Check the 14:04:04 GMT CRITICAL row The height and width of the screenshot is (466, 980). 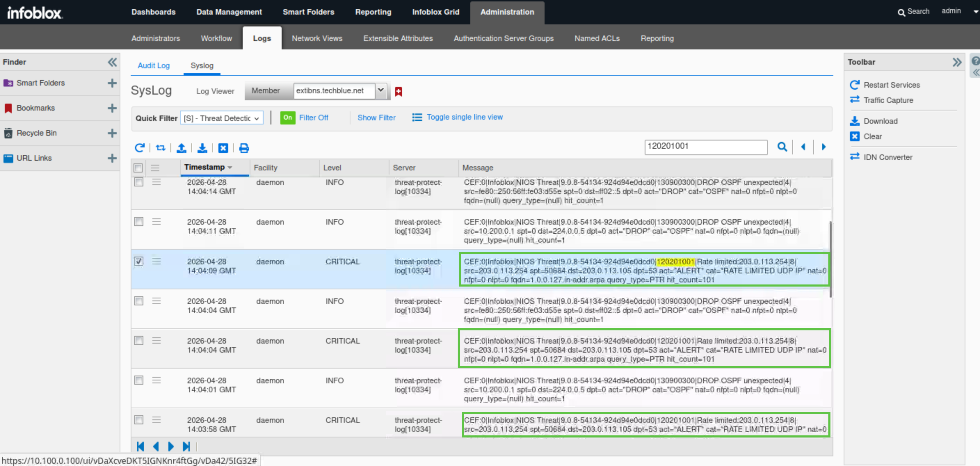pos(139,340)
